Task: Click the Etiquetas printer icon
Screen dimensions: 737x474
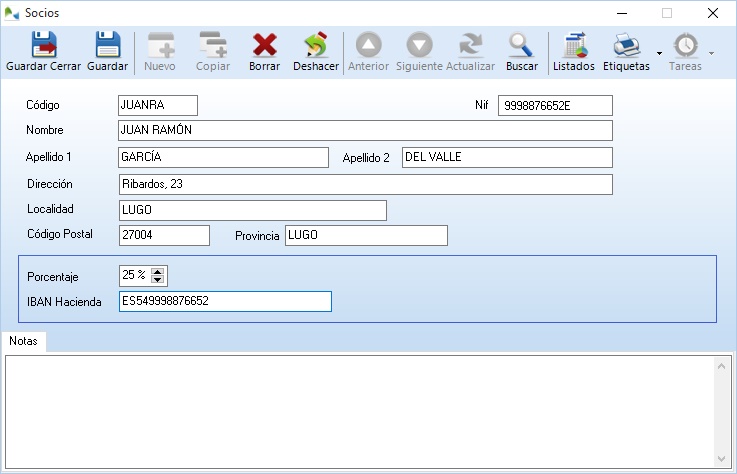Action: click(x=627, y=45)
